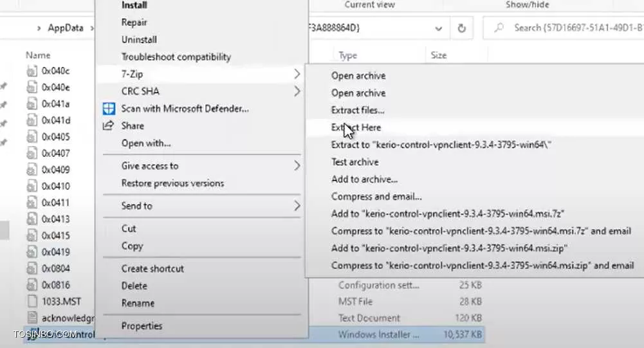
Task: Click the Microsoft Defender shield icon
Action: [109, 109]
